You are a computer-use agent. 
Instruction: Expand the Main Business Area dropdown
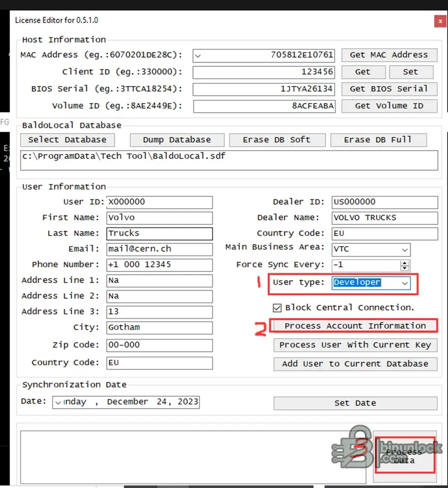(x=404, y=249)
